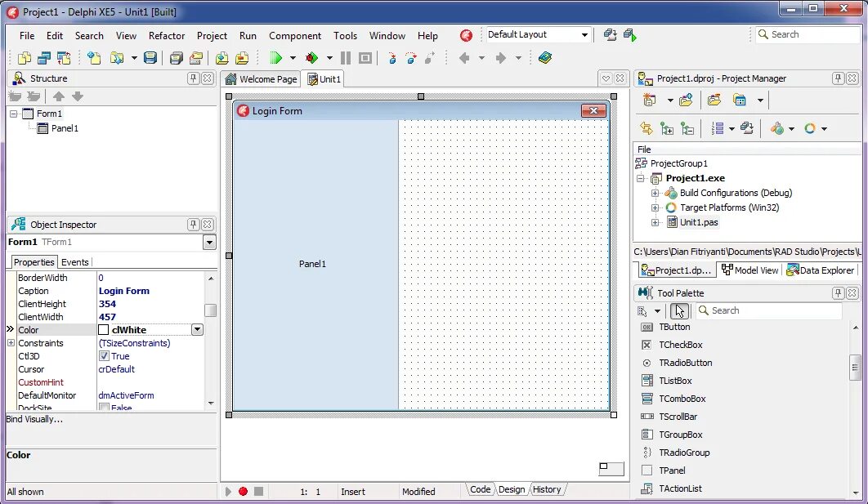Pin the Tool Palette panel

pos(838,292)
